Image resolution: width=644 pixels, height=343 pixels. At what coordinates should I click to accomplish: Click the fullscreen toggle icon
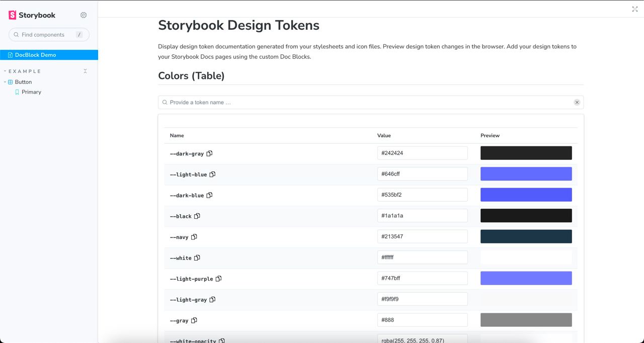coord(635,9)
